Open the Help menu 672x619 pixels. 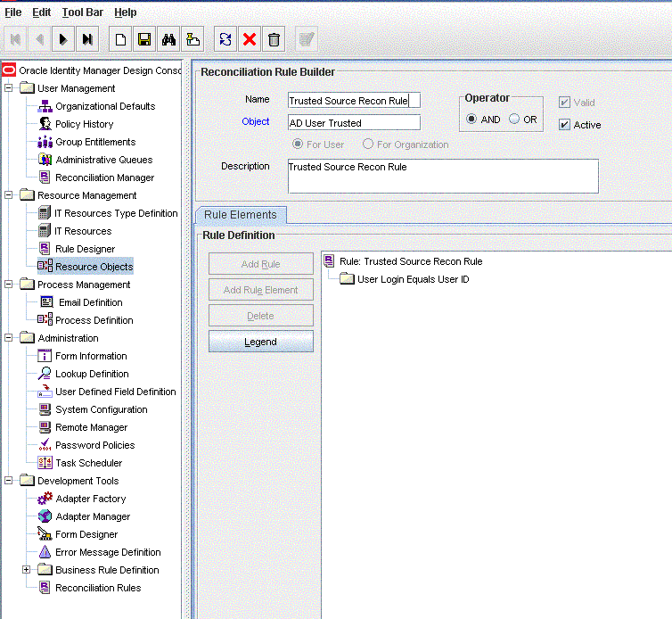pyautogui.click(x=125, y=12)
